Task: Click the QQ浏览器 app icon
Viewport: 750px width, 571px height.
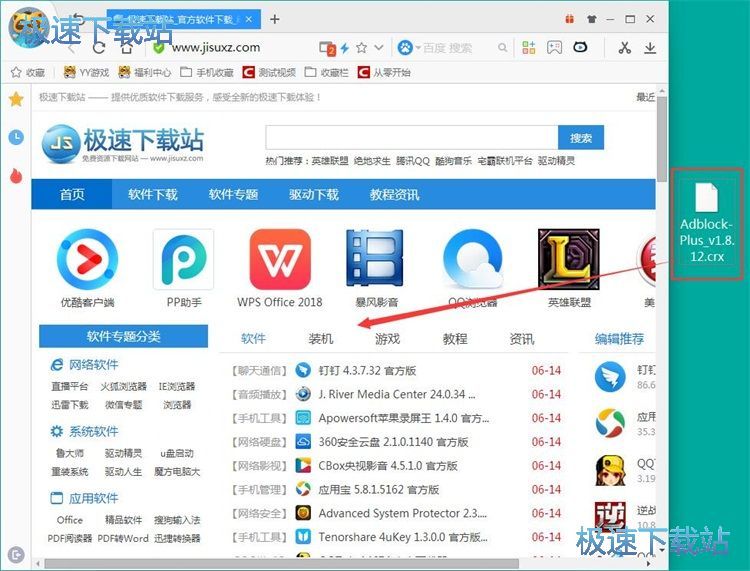Action: [x=473, y=259]
